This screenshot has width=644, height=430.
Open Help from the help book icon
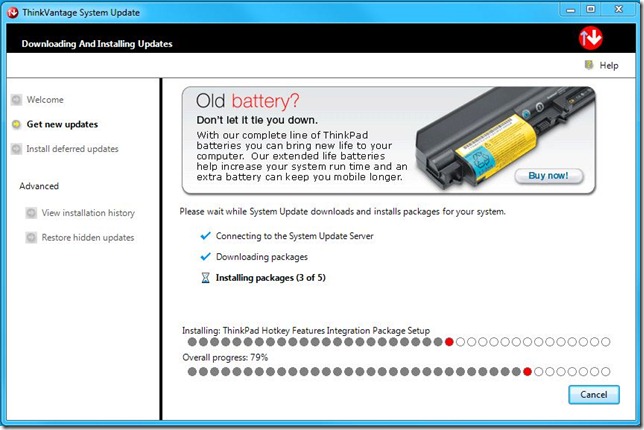point(589,65)
